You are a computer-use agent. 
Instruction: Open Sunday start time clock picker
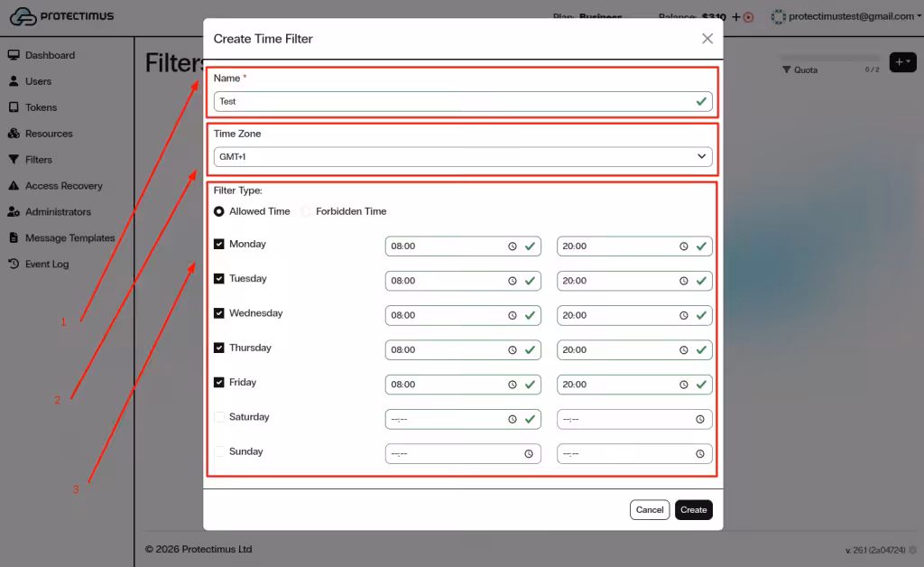tap(529, 454)
